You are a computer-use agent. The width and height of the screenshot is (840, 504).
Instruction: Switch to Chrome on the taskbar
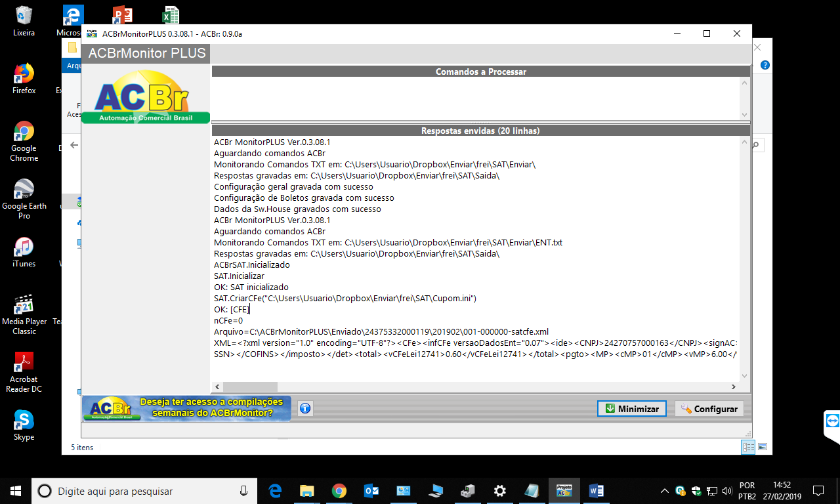tap(339, 491)
